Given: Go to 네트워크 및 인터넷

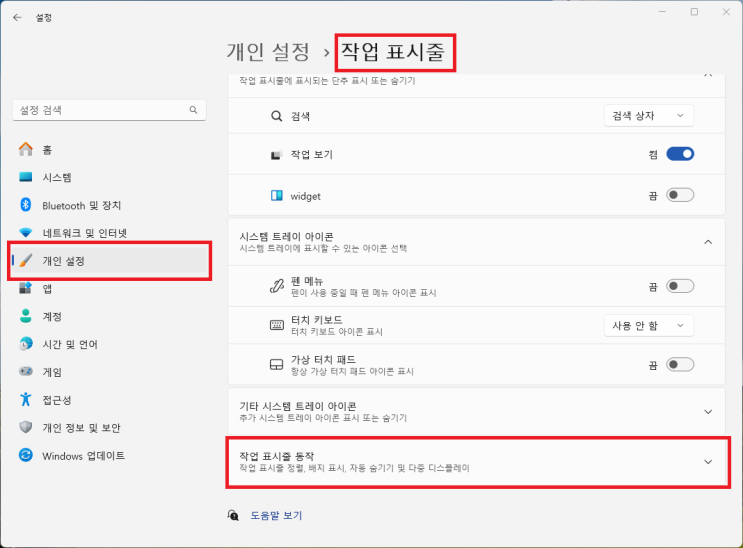Looking at the screenshot, I should coord(109,233).
